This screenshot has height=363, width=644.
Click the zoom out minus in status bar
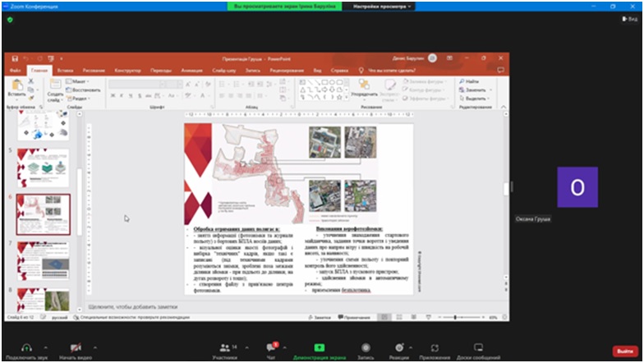(439, 317)
